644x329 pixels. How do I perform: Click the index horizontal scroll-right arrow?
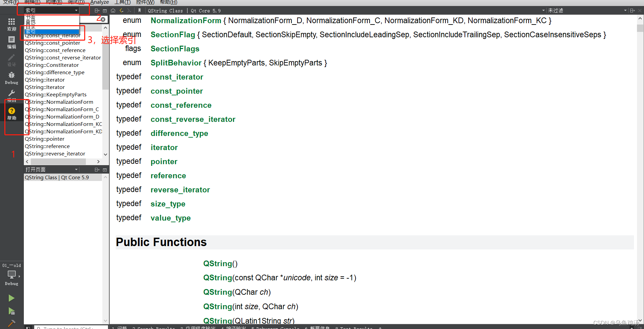(98, 162)
